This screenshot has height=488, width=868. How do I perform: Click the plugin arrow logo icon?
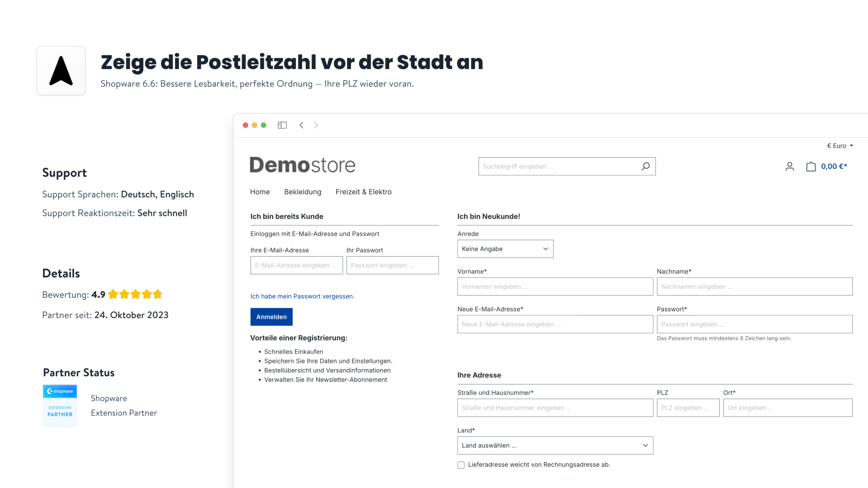pyautogui.click(x=61, y=70)
